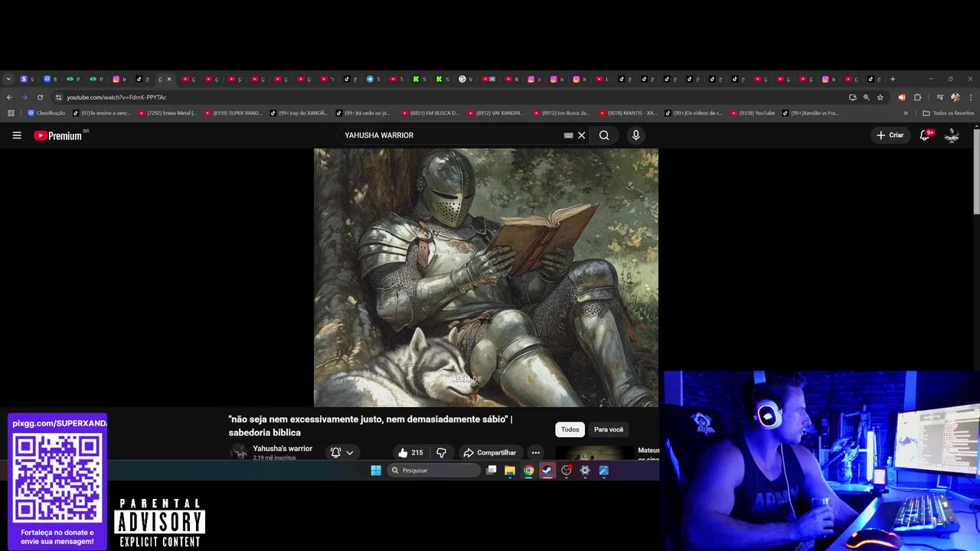Screen dimensions: 980x551
Task: Open Chrome zoom magnifier icon in address bar
Action: [x=866, y=97]
